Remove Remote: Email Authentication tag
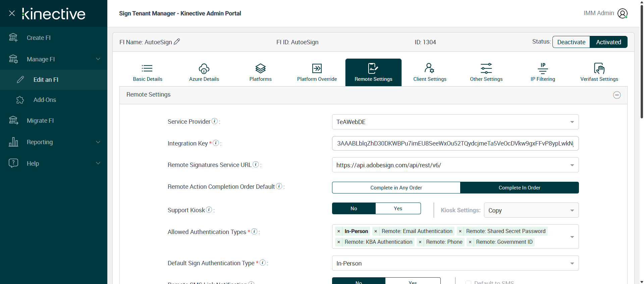This screenshot has width=644, height=284. coord(376,231)
